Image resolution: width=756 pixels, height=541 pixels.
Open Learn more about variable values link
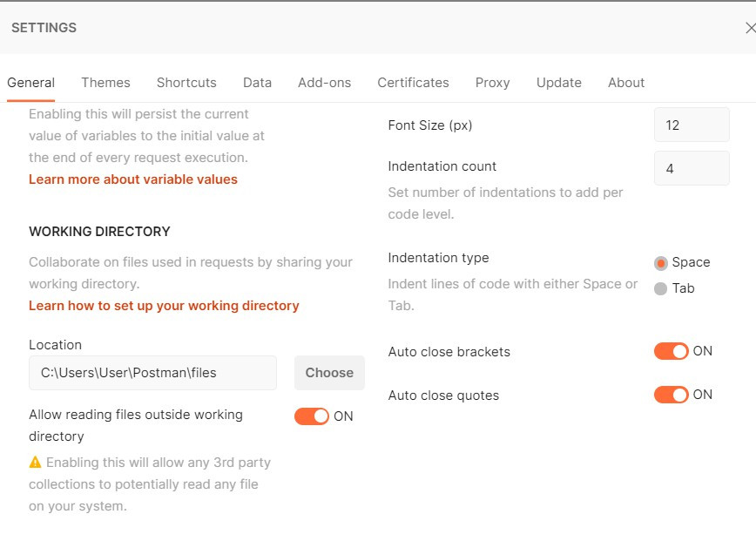pos(133,179)
